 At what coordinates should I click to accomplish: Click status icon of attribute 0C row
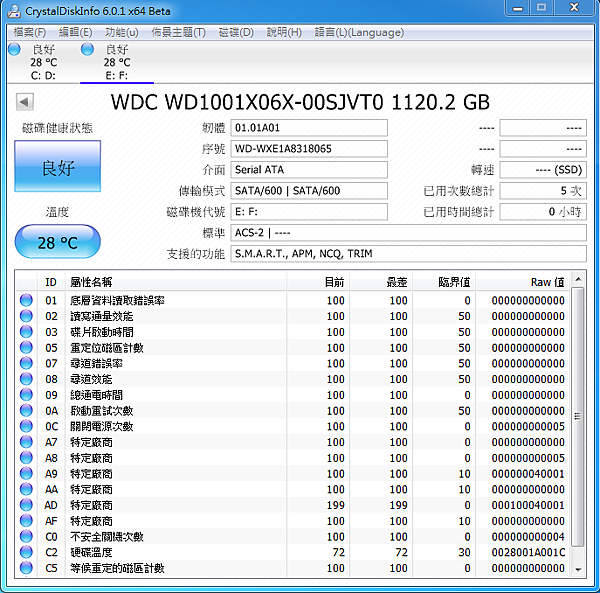pos(26,426)
